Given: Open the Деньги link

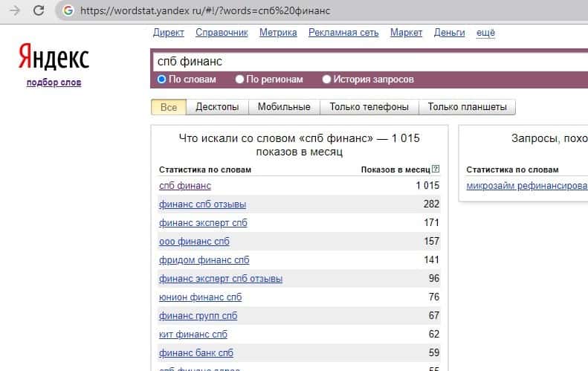Looking at the screenshot, I should pos(449,33).
